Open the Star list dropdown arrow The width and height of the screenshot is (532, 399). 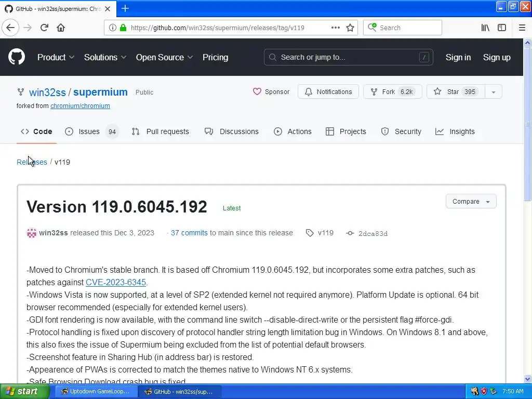click(494, 92)
